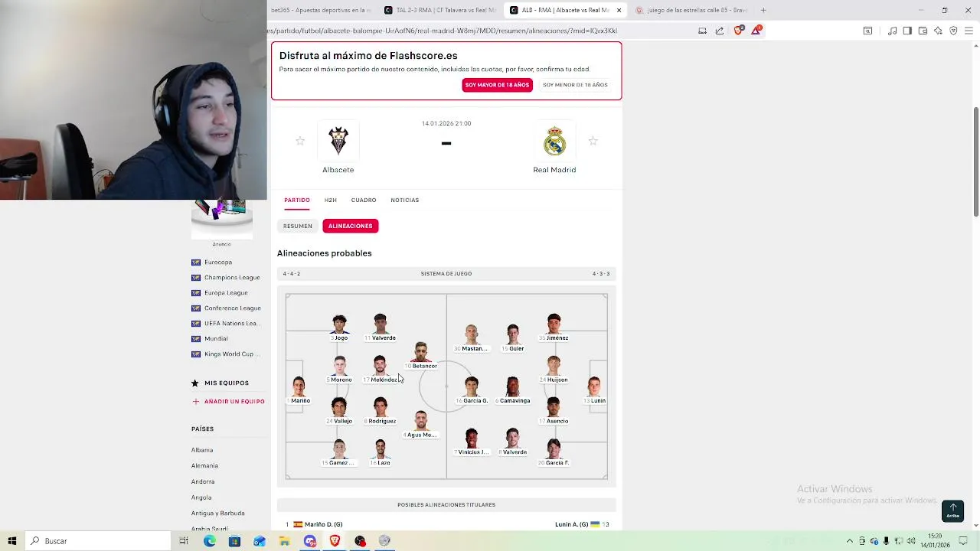The height and width of the screenshot is (551, 980).
Task: Select goalkeeper Lunin on the pitch
Action: point(594,390)
